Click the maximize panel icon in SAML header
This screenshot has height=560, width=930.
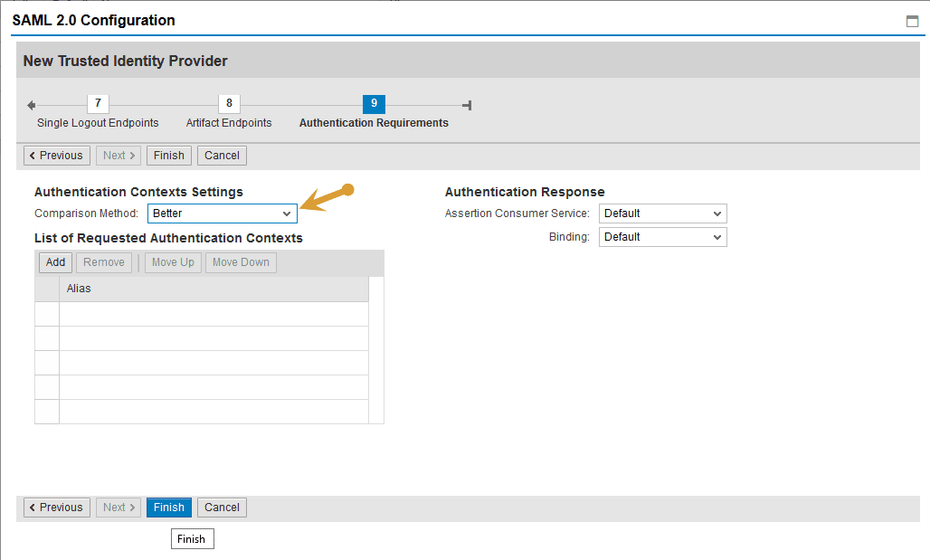click(912, 22)
